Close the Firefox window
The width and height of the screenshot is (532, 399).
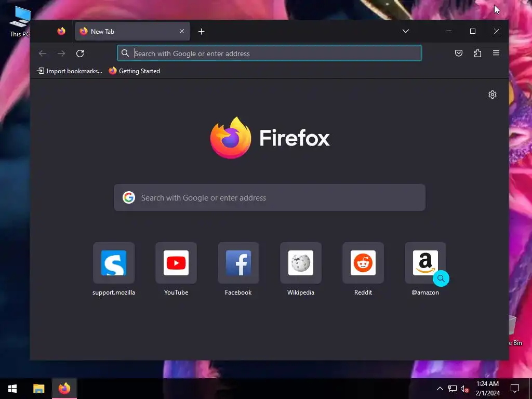coord(496,31)
